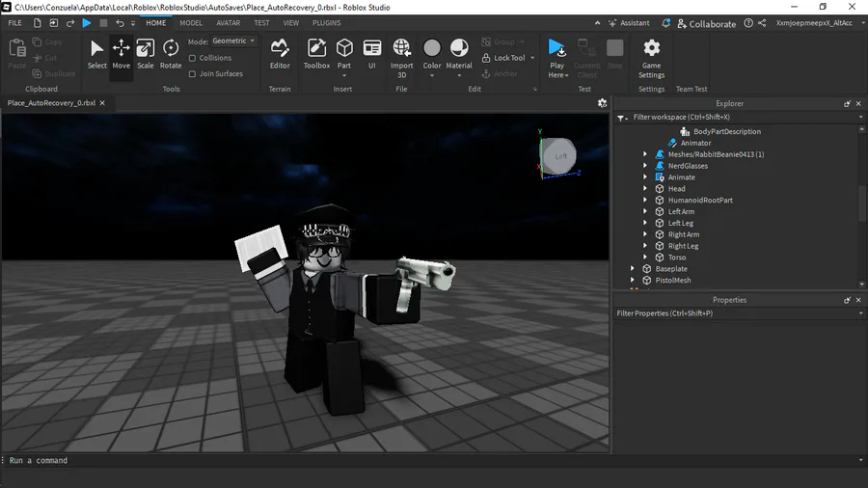Select BodyPartDescription in Explorer
868x488 pixels.
click(x=727, y=131)
